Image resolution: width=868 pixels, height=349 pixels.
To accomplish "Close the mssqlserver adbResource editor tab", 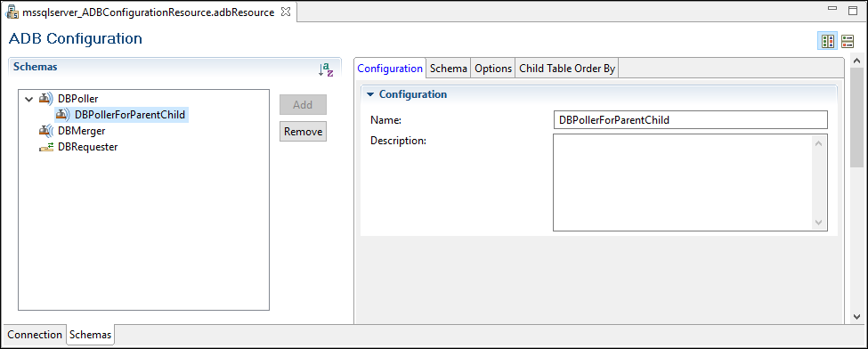I will [286, 12].
